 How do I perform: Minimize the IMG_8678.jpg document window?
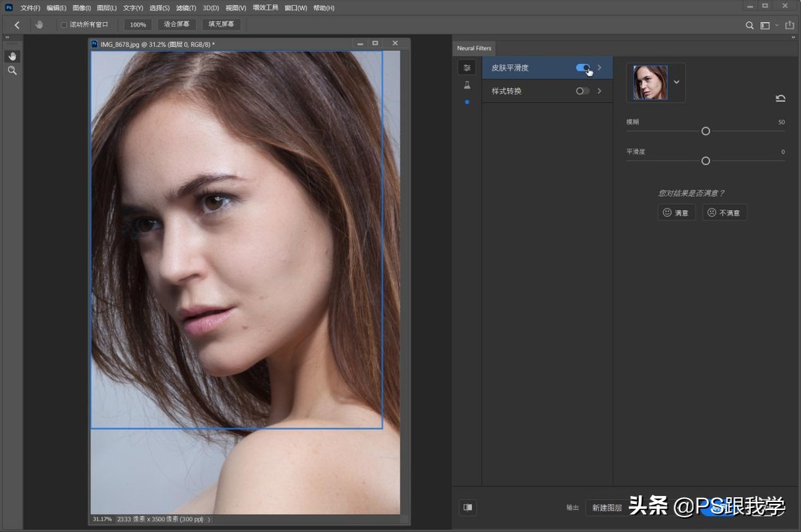(360, 43)
